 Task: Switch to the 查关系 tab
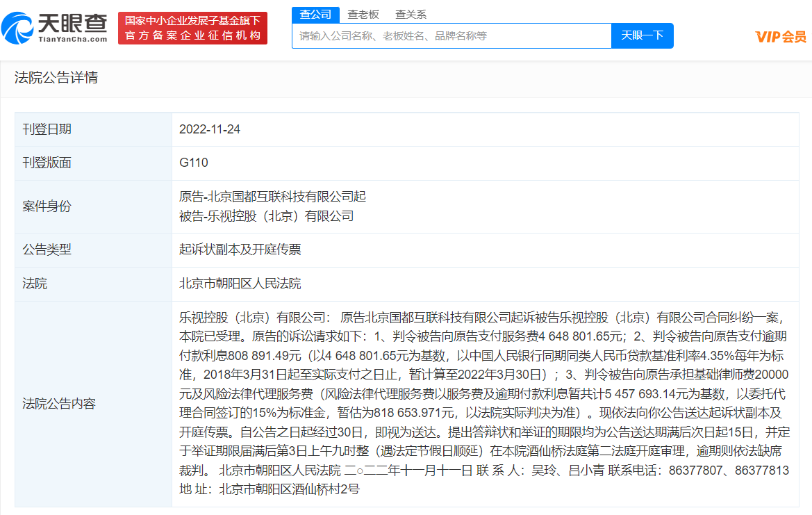[411, 15]
